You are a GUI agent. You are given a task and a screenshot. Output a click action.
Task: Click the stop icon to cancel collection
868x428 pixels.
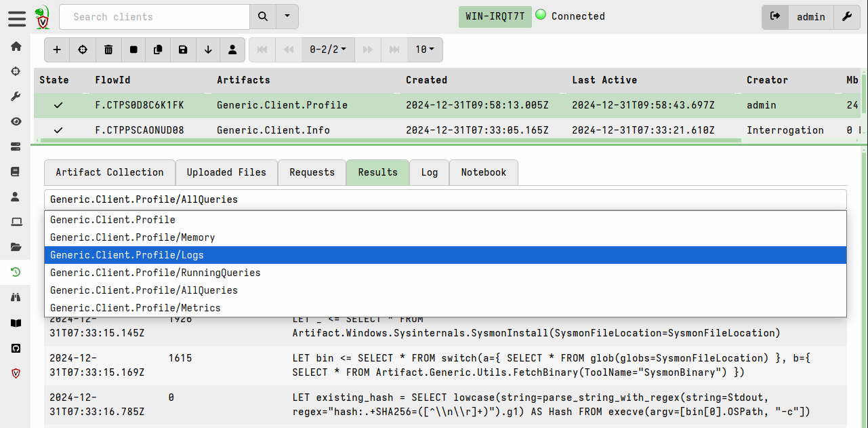[133, 50]
